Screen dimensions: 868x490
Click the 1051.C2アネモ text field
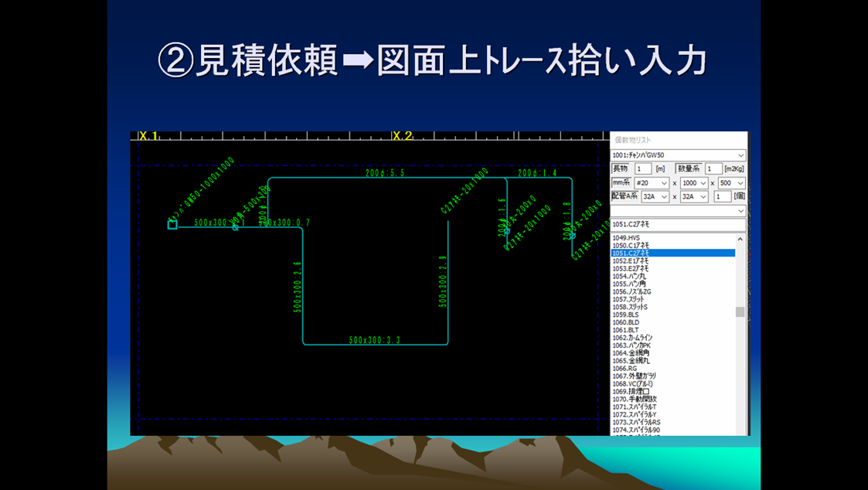(x=678, y=224)
